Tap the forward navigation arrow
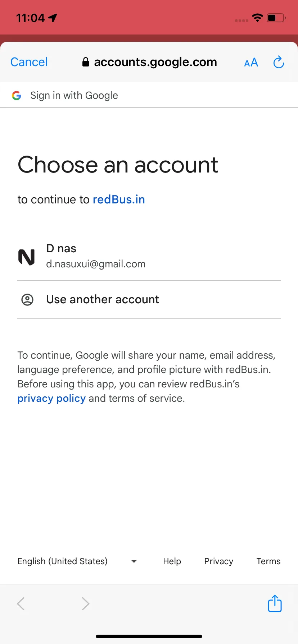The image size is (298, 644). coord(85,604)
